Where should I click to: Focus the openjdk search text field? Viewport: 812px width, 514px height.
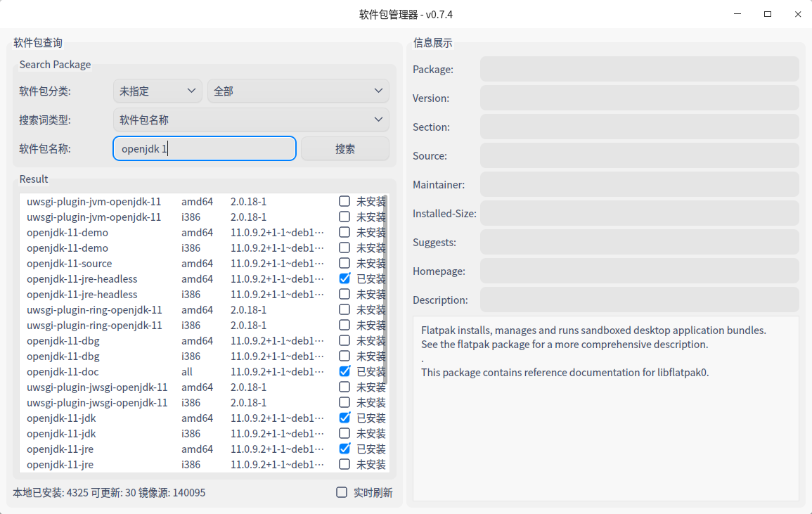[x=204, y=149]
